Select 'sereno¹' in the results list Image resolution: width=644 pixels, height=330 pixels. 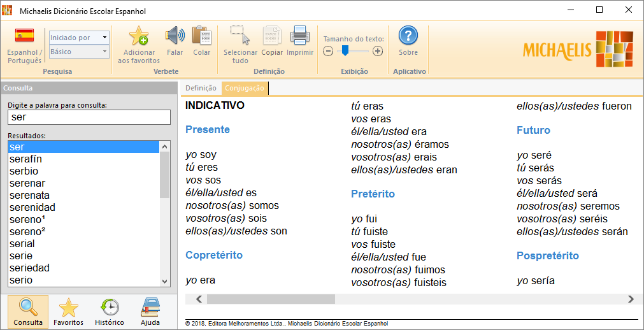tap(83, 219)
